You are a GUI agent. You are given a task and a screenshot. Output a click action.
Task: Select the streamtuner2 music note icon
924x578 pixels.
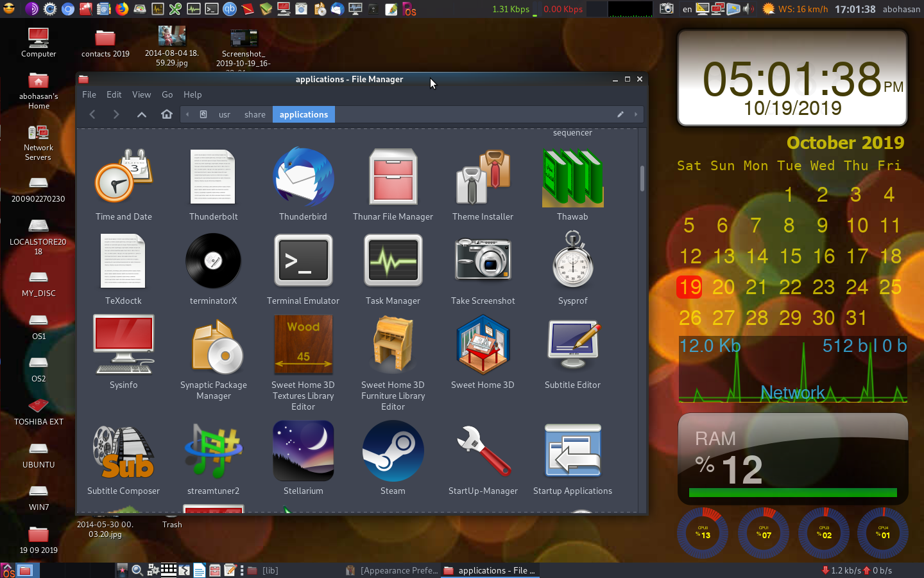214,450
